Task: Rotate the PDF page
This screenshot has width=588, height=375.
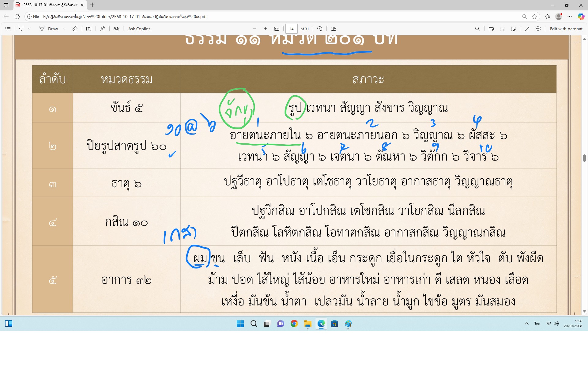Action: (320, 29)
